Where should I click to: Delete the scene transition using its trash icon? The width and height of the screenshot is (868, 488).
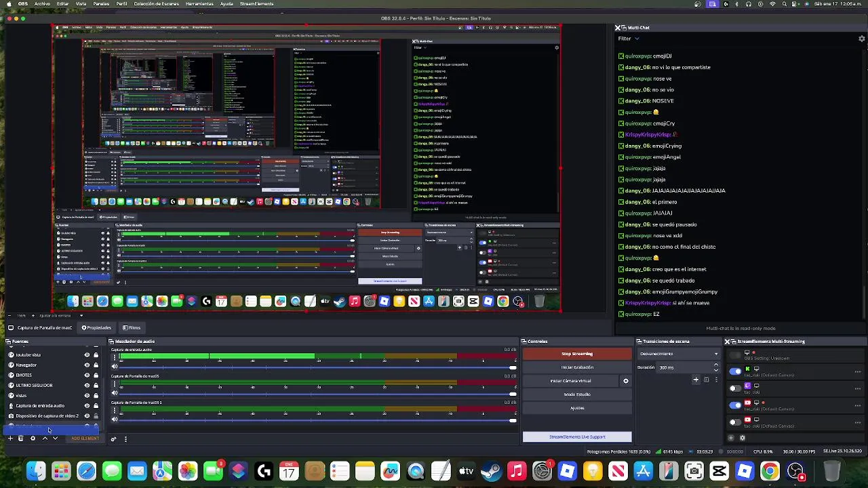pyautogui.click(x=706, y=380)
